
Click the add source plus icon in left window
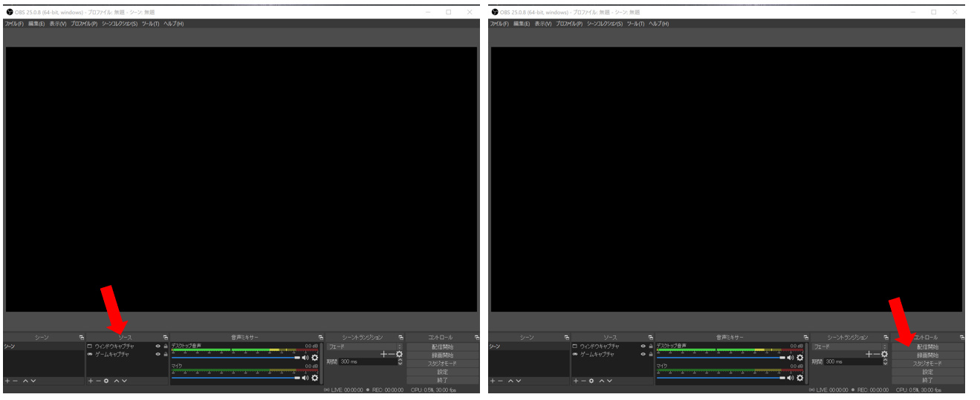click(x=91, y=381)
